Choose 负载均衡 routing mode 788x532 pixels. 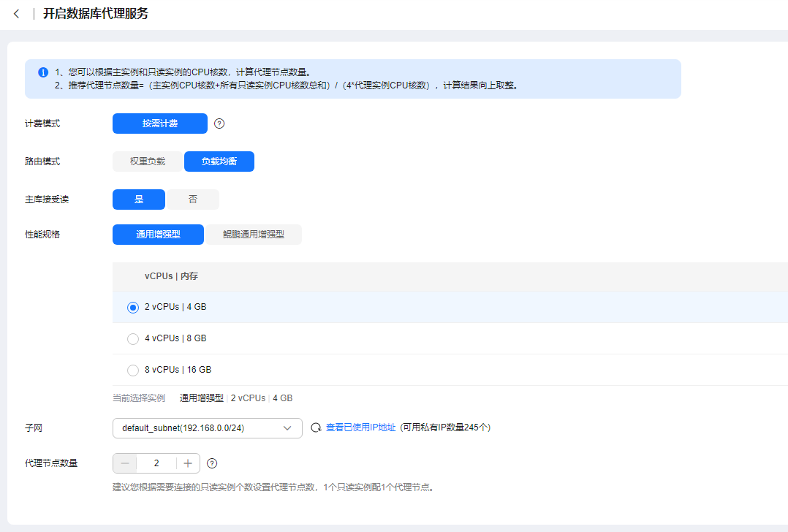[x=219, y=161]
